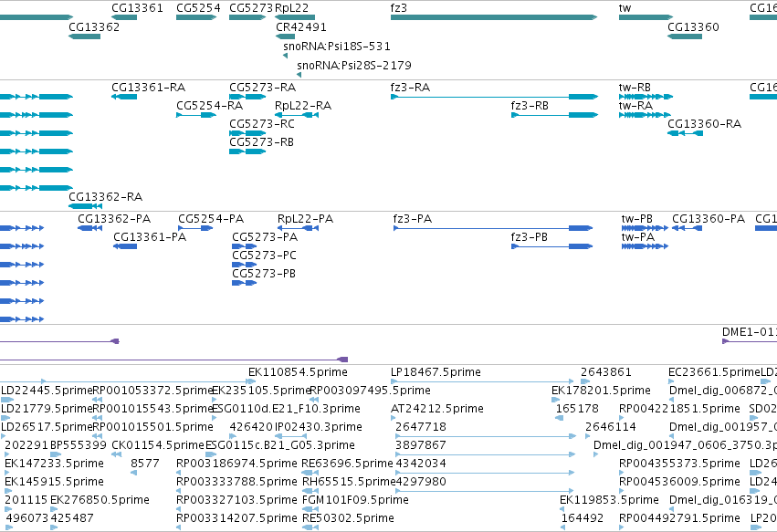Select the EK178201.5prime EST label

tap(601, 391)
